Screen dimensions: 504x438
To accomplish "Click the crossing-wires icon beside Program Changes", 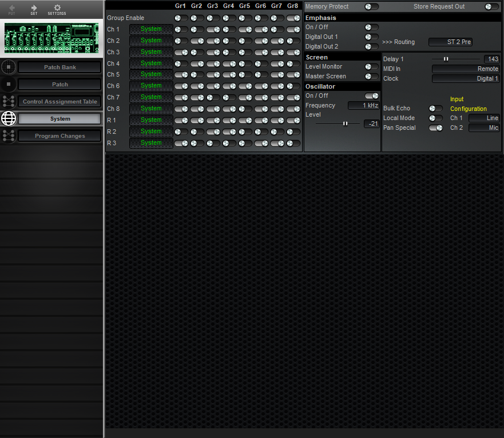I will pyautogui.click(x=8, y=136).
